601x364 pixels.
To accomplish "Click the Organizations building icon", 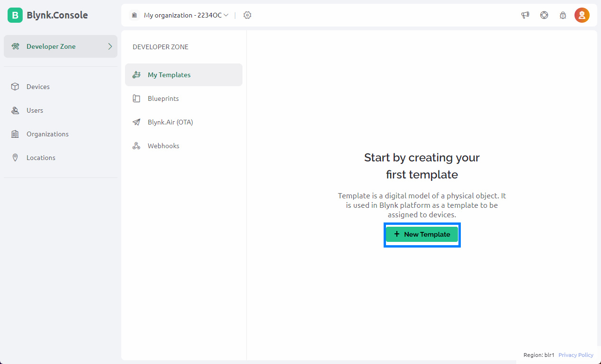I will point(15,134).
